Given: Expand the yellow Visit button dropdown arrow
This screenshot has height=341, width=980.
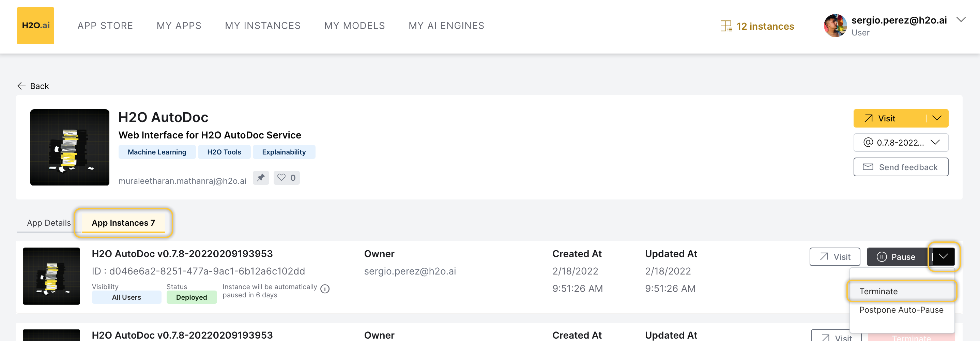Looking at the screenshot, I should click(x=937, y=118).
